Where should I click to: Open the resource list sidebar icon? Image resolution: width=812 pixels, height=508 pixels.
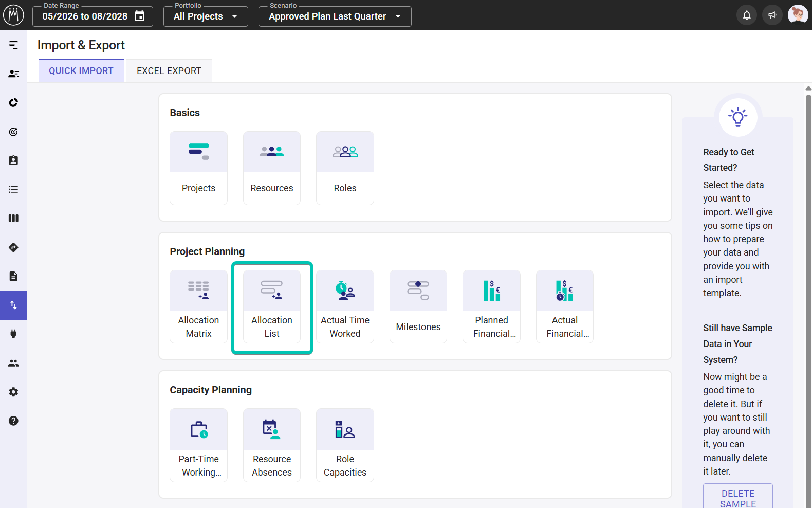(13, 74)
